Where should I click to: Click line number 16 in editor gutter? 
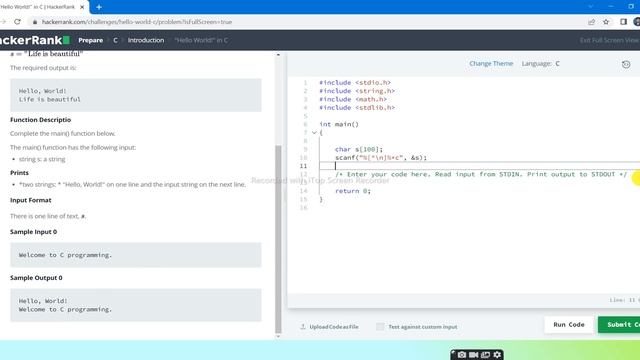pyautogui.click(x=303, y=208)
